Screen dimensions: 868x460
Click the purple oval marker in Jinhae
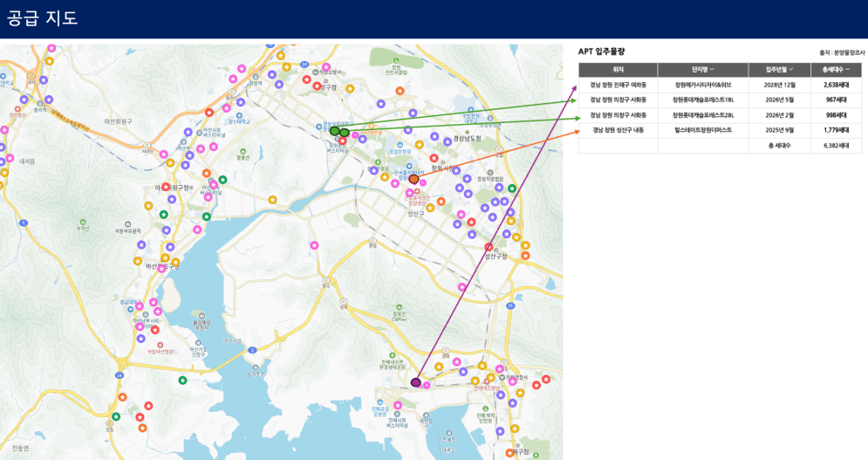(x=416, y=382)
